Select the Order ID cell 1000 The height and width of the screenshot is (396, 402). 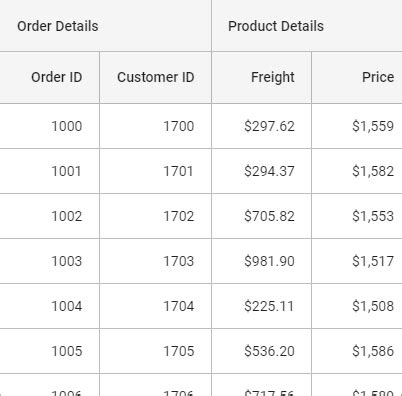[x=49, y=126]
